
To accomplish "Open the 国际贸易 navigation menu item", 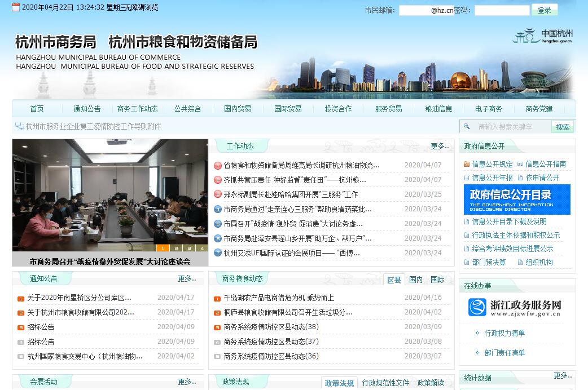I will tap(288, 109).
